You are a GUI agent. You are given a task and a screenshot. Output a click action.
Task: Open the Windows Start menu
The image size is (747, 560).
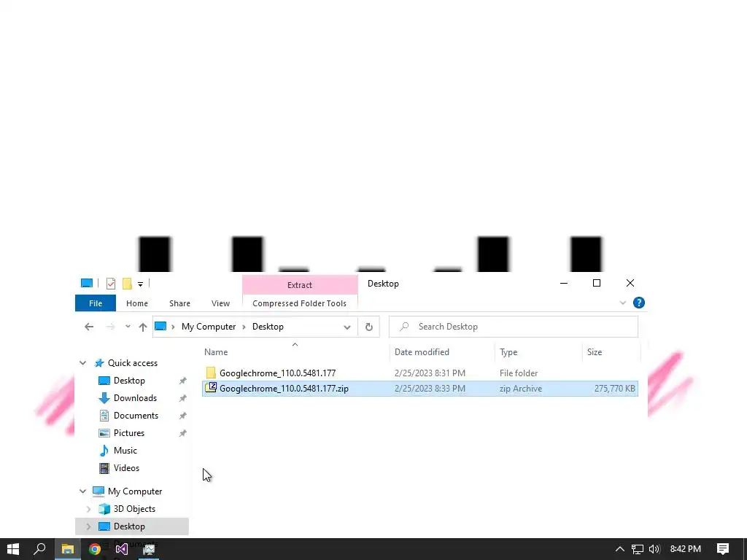click(x=13, y=549)
